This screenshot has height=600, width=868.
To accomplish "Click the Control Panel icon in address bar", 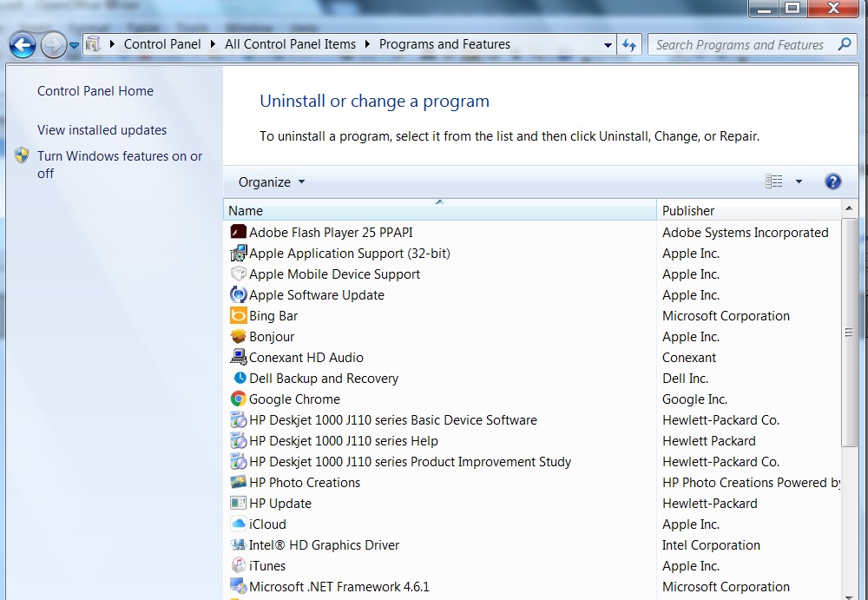I will tap(94, 44).
